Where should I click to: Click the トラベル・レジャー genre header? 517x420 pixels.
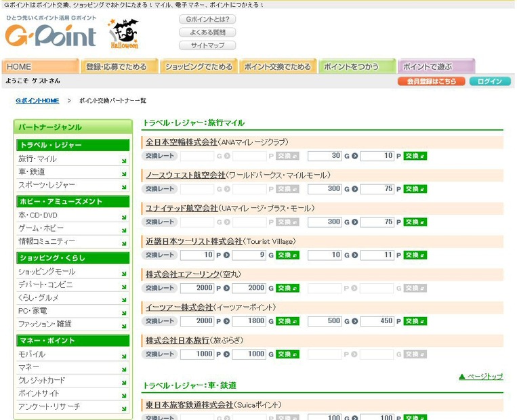[x=73, y=145]
